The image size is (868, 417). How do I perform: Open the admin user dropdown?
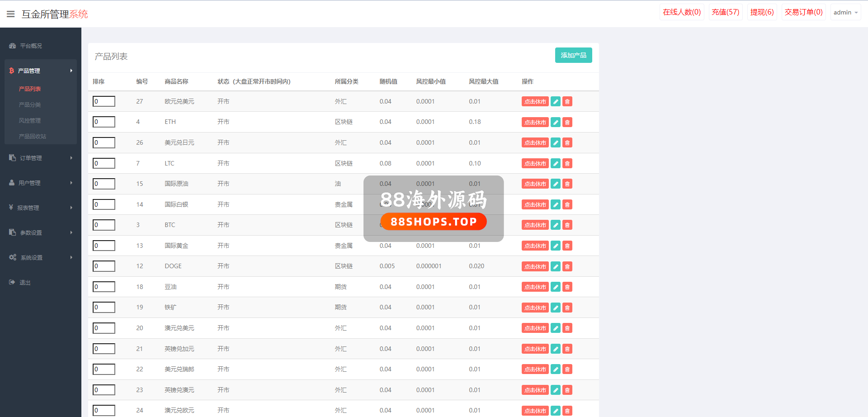[845, 13]
